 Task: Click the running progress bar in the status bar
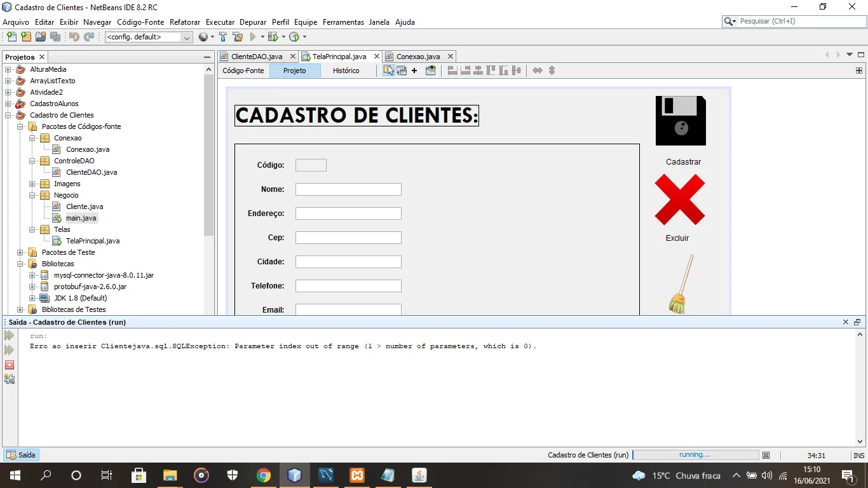(x=696, y=455)
